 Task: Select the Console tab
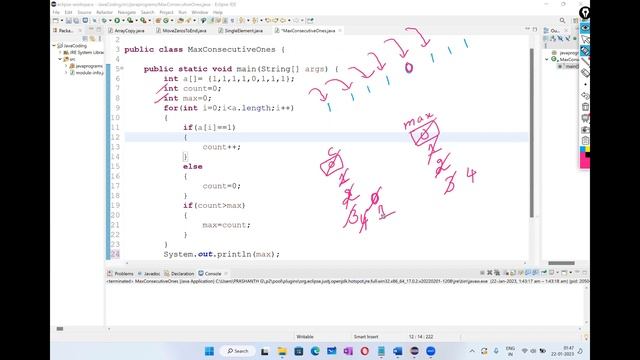point(210,273)
